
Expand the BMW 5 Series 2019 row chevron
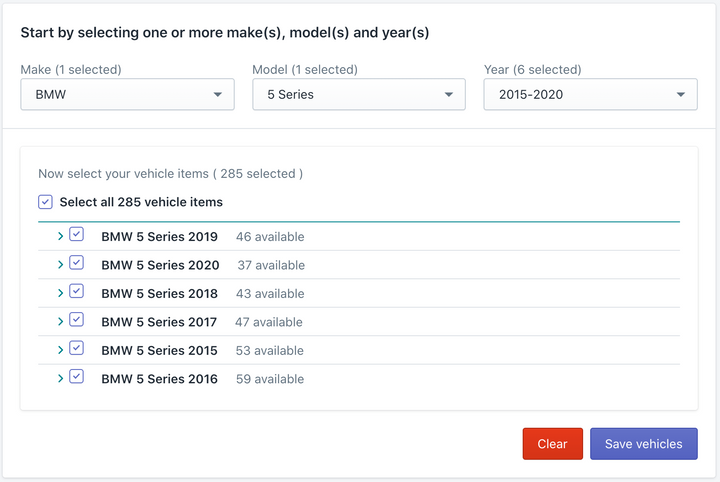tap(60, 236)
